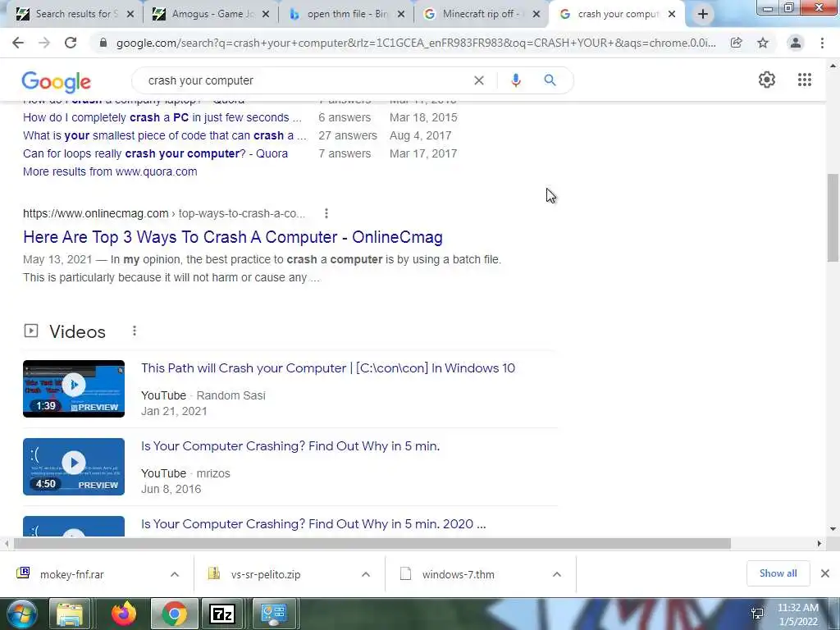
Task: Open the Chrome three-dot menu
Action: tap(822, 43)
